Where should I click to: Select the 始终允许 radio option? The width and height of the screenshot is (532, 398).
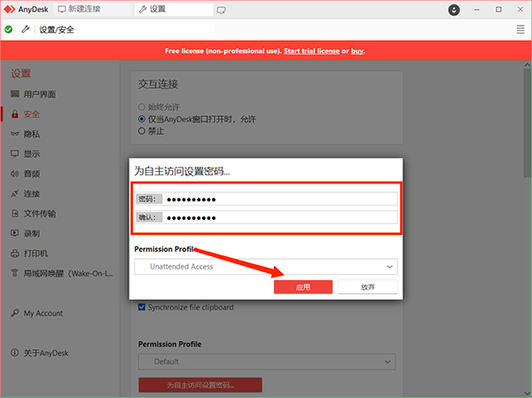tap(142, 106)
